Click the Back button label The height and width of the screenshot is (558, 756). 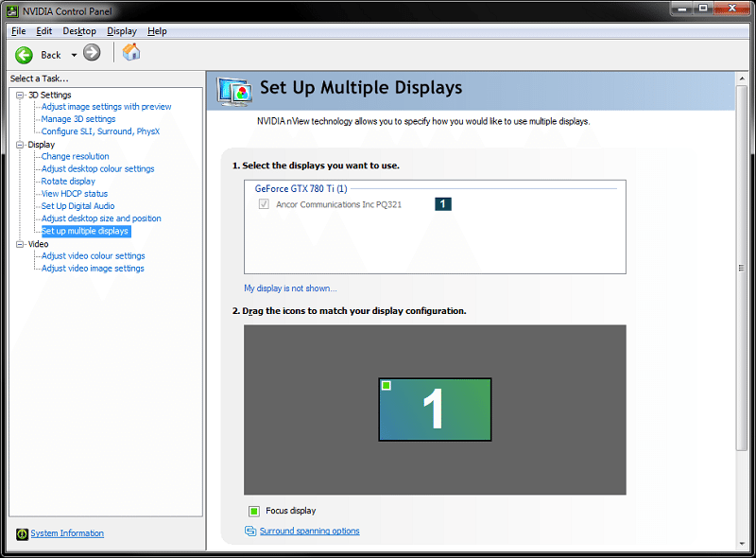(51, 55)
